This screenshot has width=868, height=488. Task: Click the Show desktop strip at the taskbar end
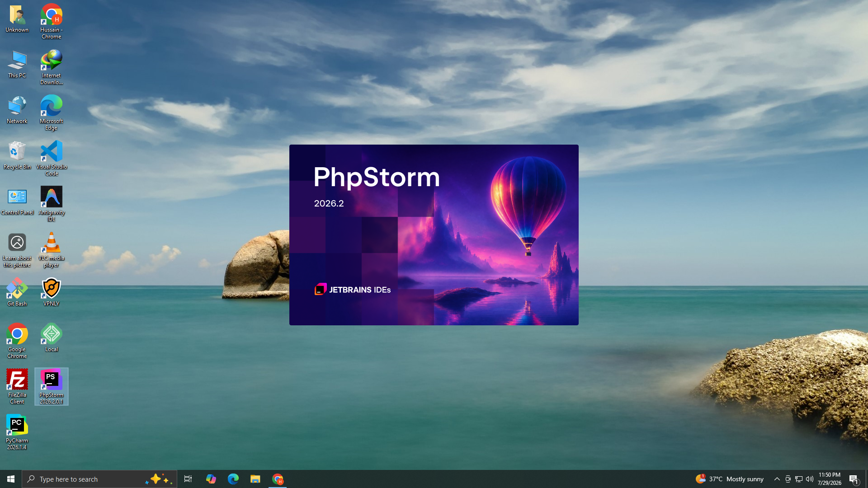[x=866, y=479]
